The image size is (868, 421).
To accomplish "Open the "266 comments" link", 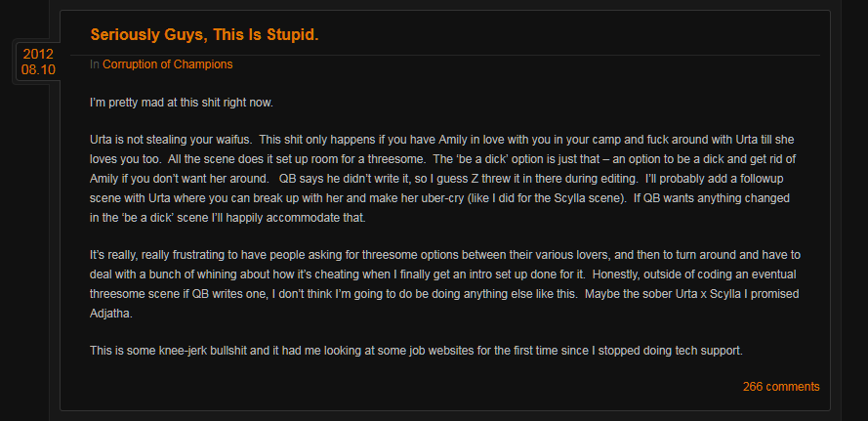I will [x=780, y=386].
